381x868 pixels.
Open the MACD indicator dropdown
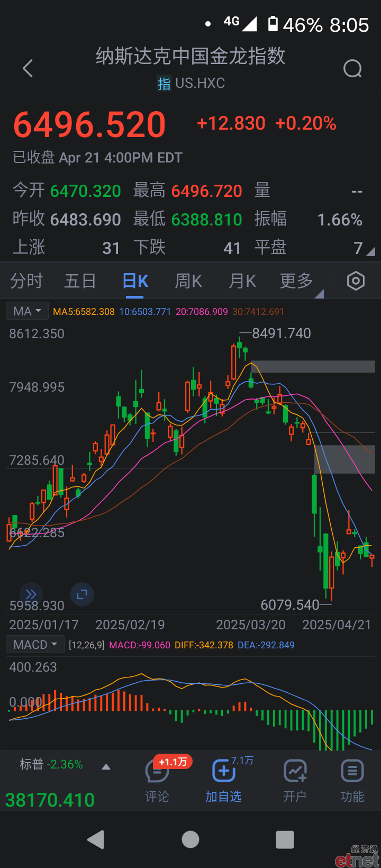tap(35, 645)
